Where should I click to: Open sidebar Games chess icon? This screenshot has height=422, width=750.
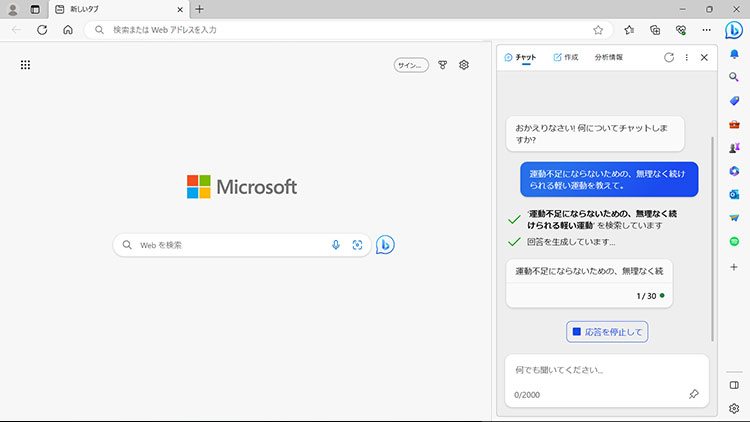pyautogui.click(x=734, y=148)
